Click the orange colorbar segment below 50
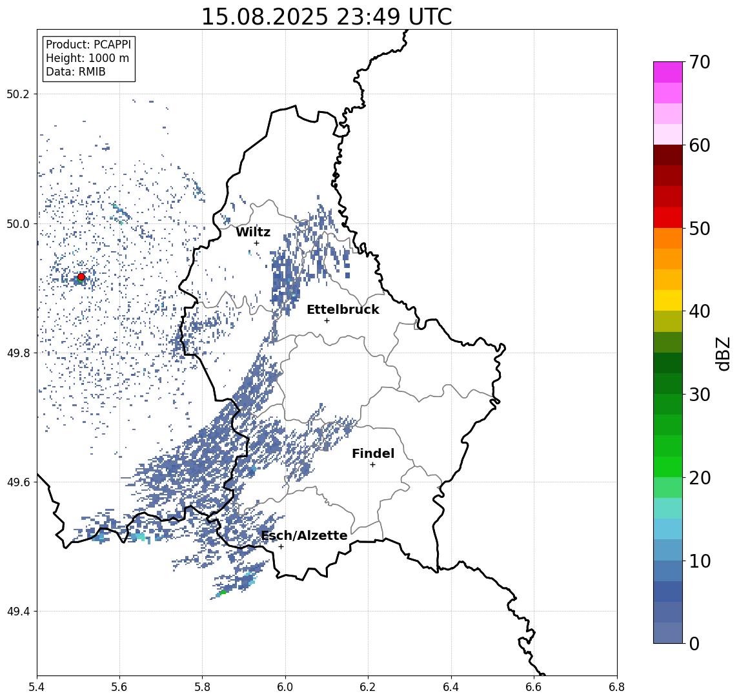This screenshot has height=700, width=739. (x=668, y=238)
